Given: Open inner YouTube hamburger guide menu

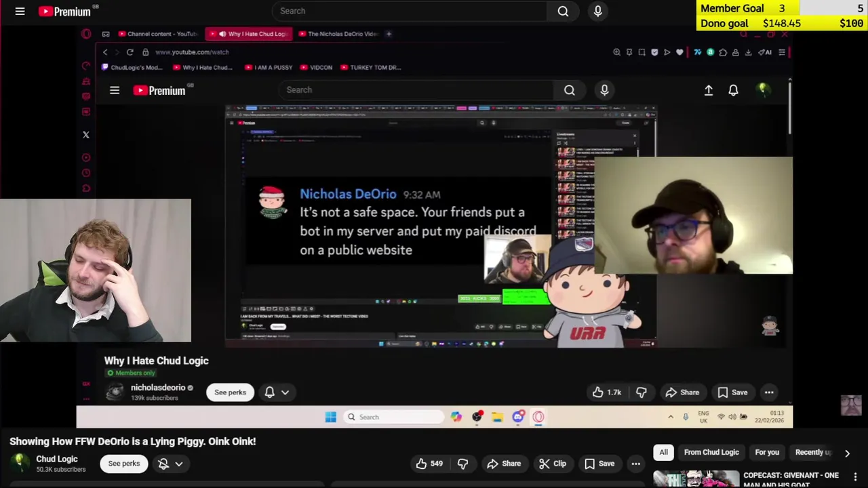Looking at the screenshot, I should [115, 90].
